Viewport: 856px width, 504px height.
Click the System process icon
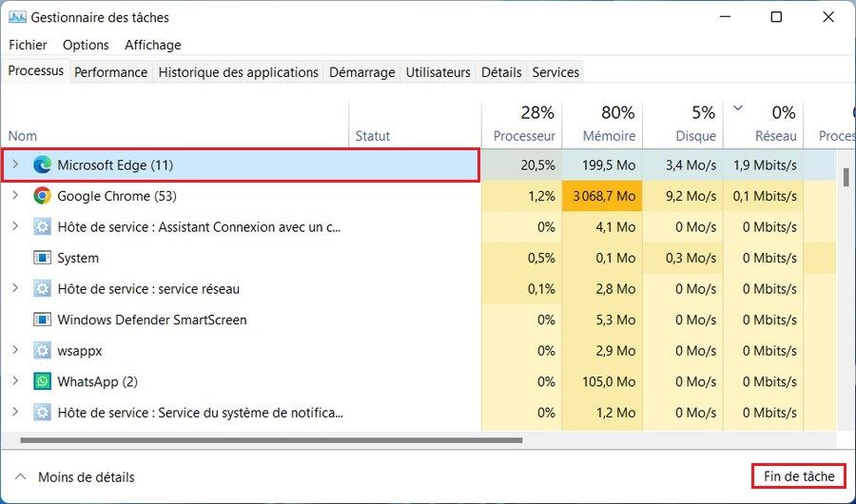[x=42, y=258]
